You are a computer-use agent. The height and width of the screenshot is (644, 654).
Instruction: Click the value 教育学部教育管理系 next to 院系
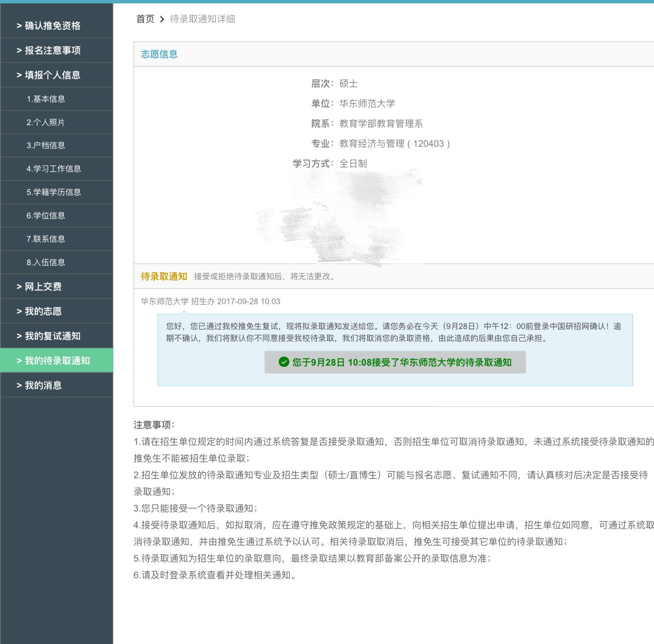(381, 123)
